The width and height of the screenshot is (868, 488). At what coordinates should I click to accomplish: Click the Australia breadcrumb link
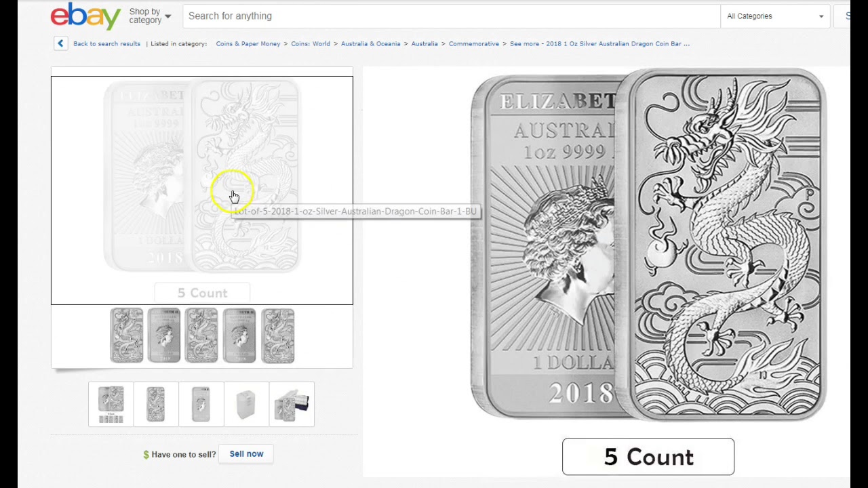(425, 43)
